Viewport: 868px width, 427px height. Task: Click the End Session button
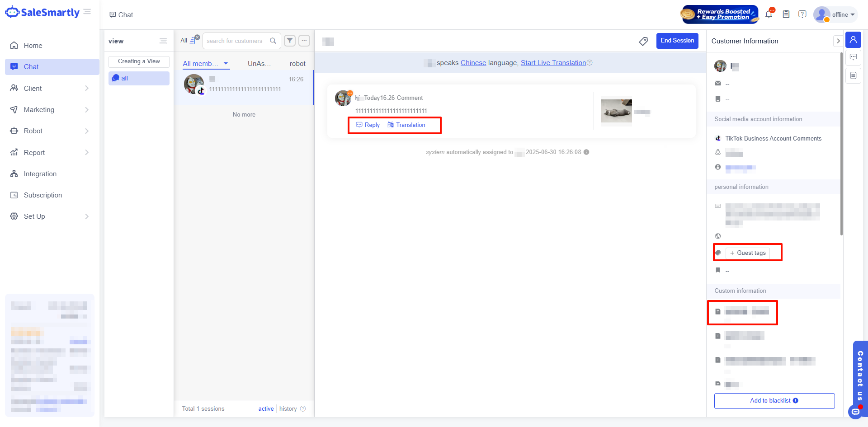coord(677,41)
